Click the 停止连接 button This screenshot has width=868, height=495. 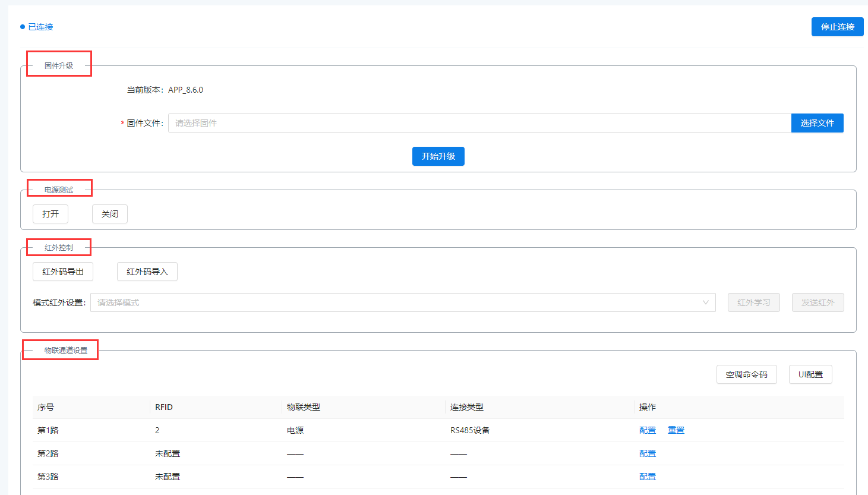pyautogui.click(x=837, y=27)
